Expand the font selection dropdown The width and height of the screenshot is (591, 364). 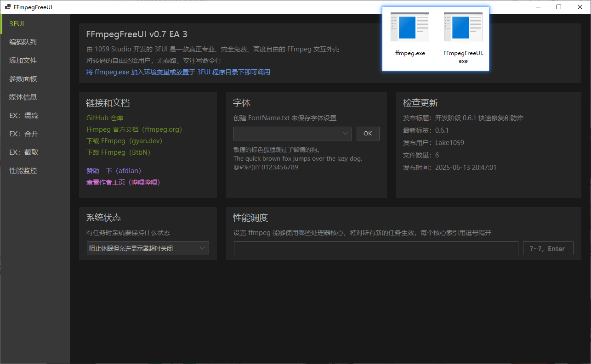coord(293,134)
